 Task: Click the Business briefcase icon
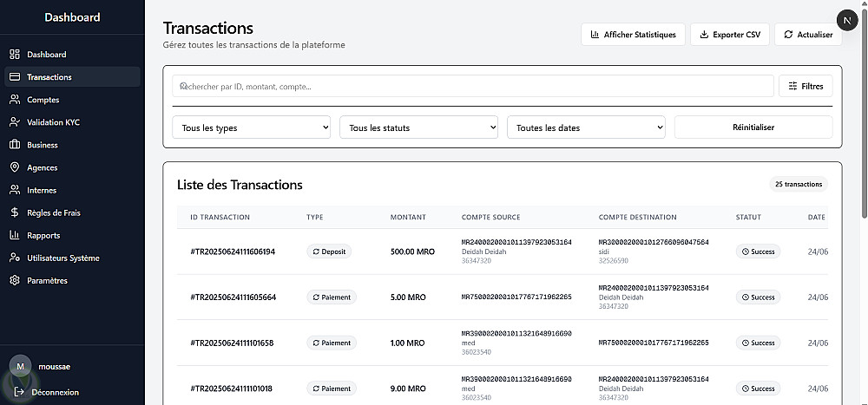point(15,145)
